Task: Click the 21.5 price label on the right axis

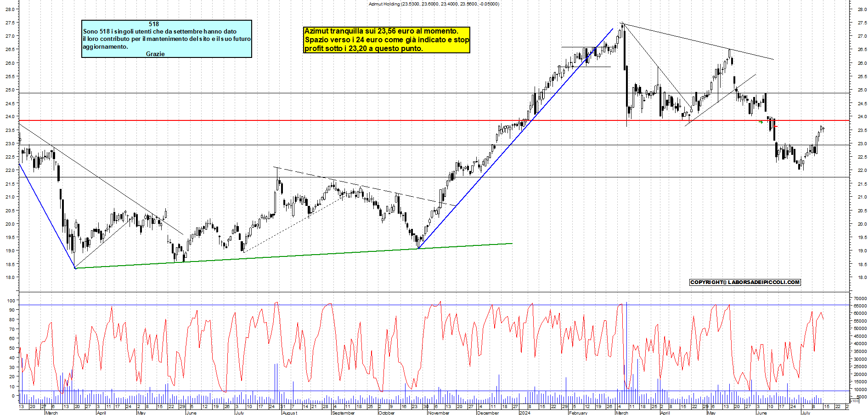Action: [x=862, y=184]
